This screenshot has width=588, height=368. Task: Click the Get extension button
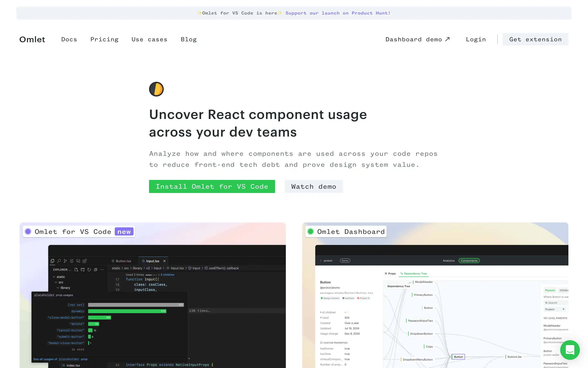coord(535,39)
